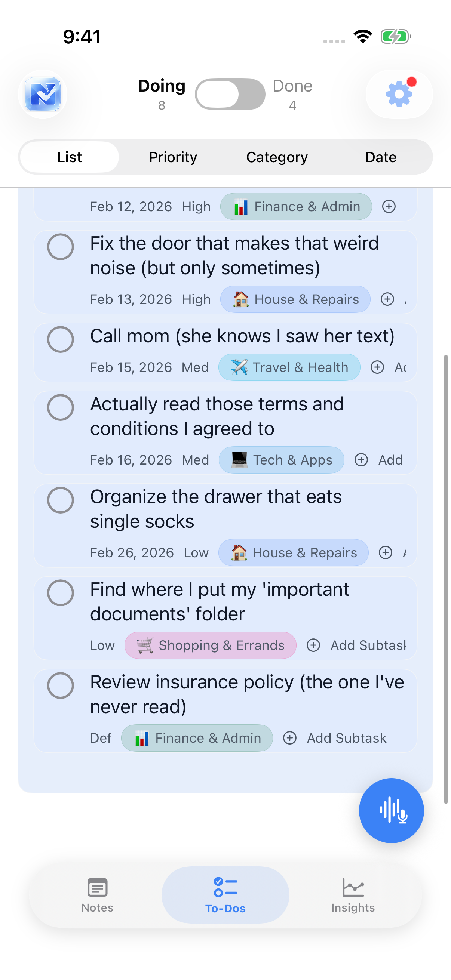The height and width of the screenshot is (980, 451).
Task: Tap the voice input microphone button
Action: click(x=391, y=811)
